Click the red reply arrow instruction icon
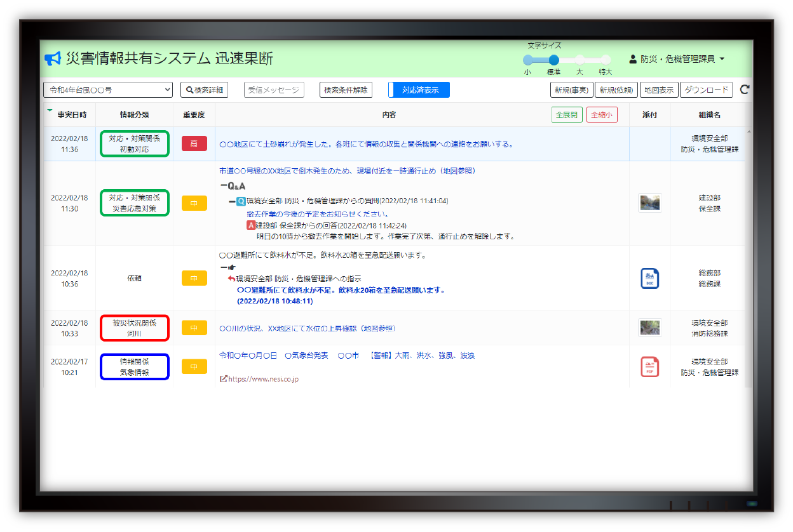 (x=231, y=279)
